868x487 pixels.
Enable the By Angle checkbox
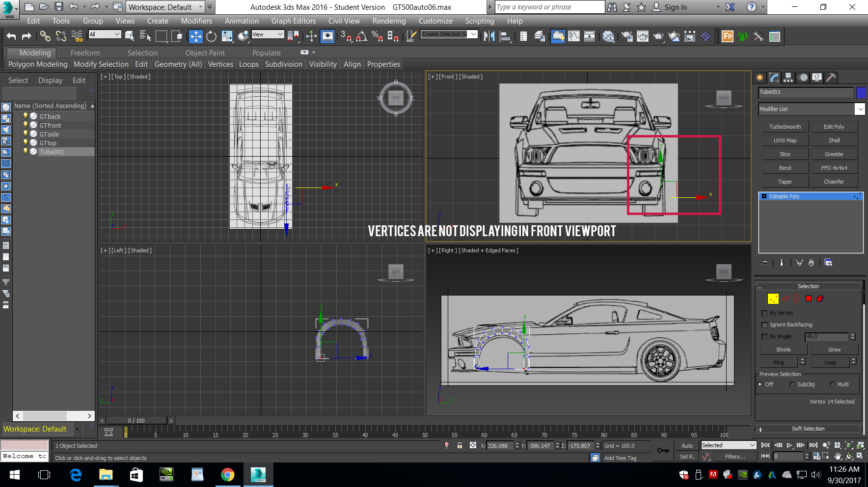(x=764, y=336)
